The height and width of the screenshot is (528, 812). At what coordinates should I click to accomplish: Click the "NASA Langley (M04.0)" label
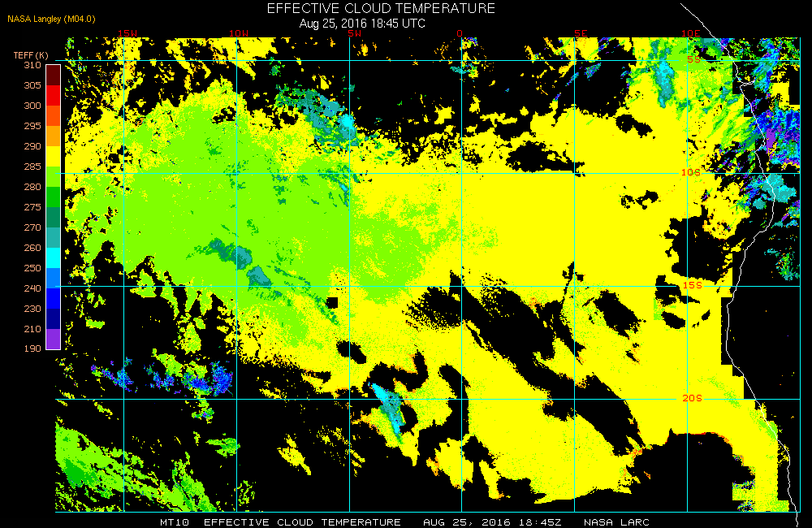51,19
